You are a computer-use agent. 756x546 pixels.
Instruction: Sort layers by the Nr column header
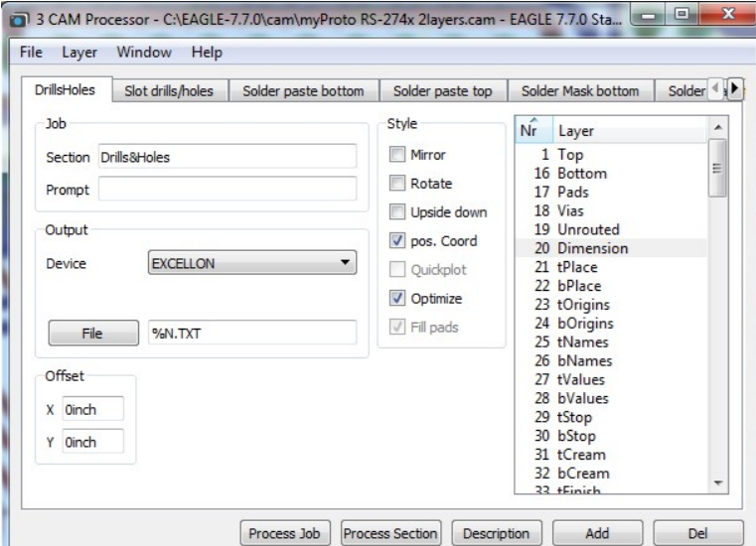(x=529, y=130)
